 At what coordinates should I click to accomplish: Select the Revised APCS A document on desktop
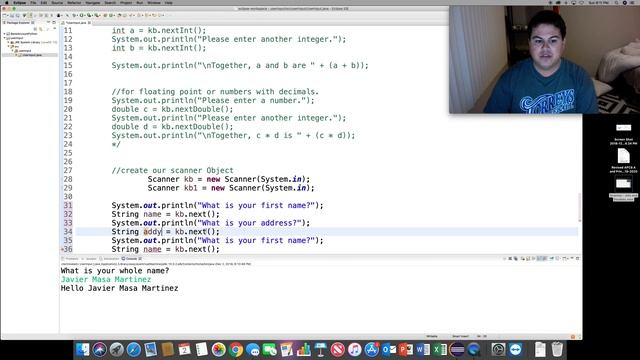[x=623, y=161]
